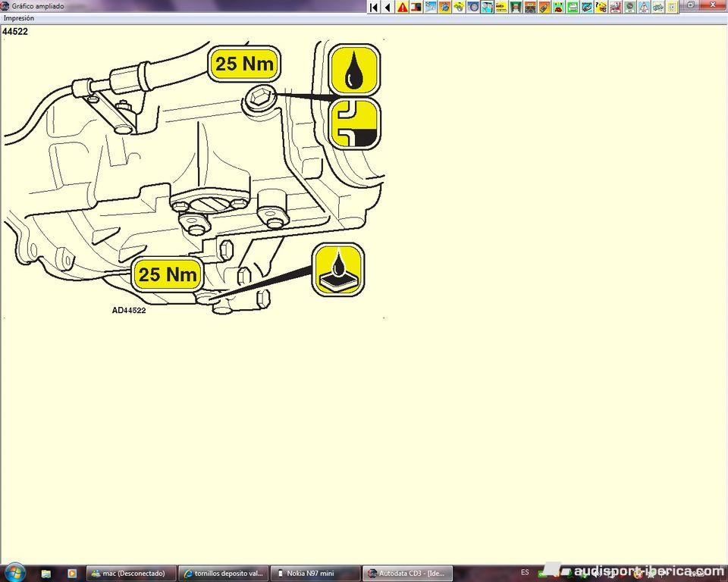Open Windows Explorer from taskbar
Viewport: 728px width, 582px height.
click(46, 574)
